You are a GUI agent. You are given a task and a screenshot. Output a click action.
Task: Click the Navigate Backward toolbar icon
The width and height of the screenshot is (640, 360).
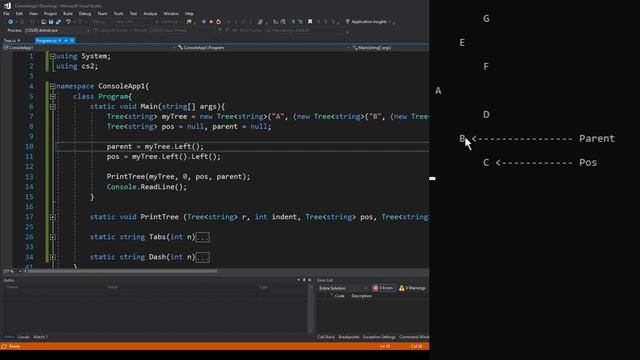click(x=11, y=22)
